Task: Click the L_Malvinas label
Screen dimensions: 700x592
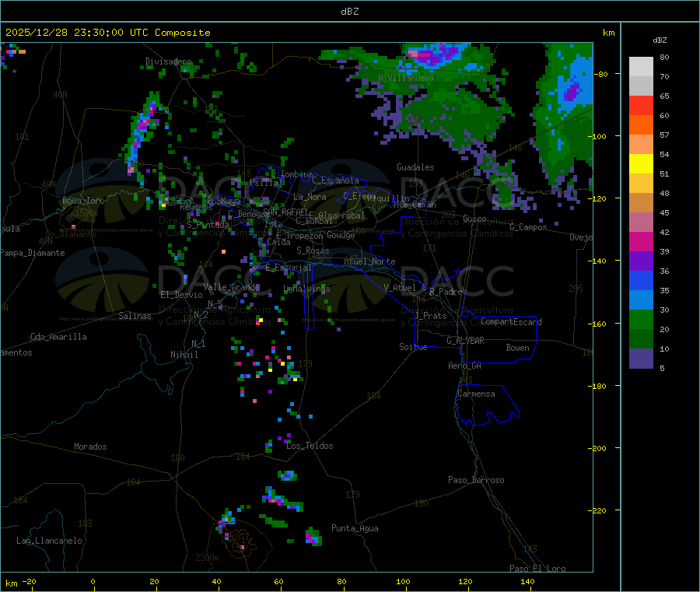Action: click(306, 289)
